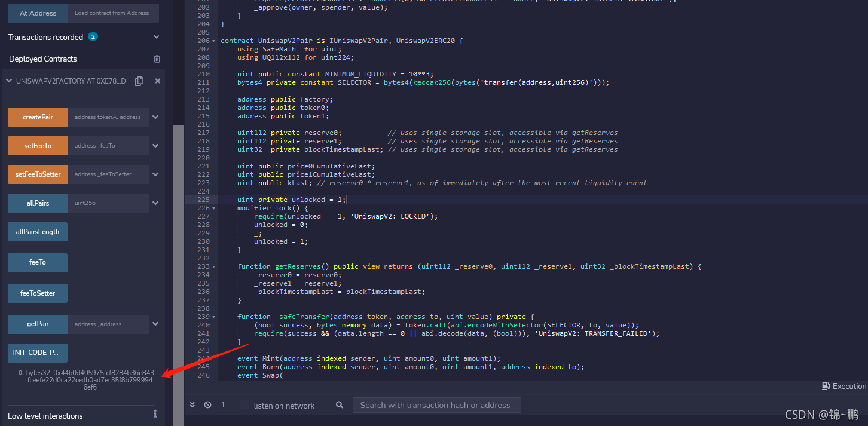Copy the UNISWAPV2FACTORY contract address
The height and width of the screenshot is (426, 868).
(x=139, y=81)
